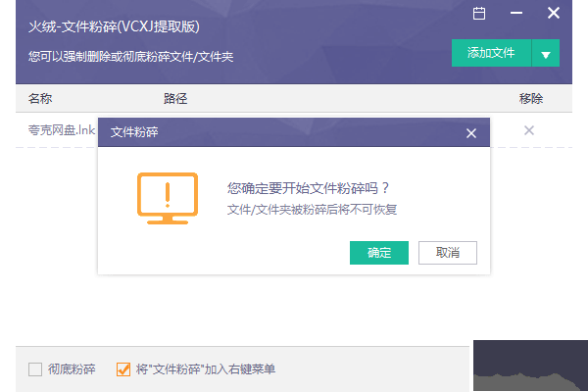Close the 文件粉碎 confirmation dialog
588x392 pixels.
[x=471, y=132]
